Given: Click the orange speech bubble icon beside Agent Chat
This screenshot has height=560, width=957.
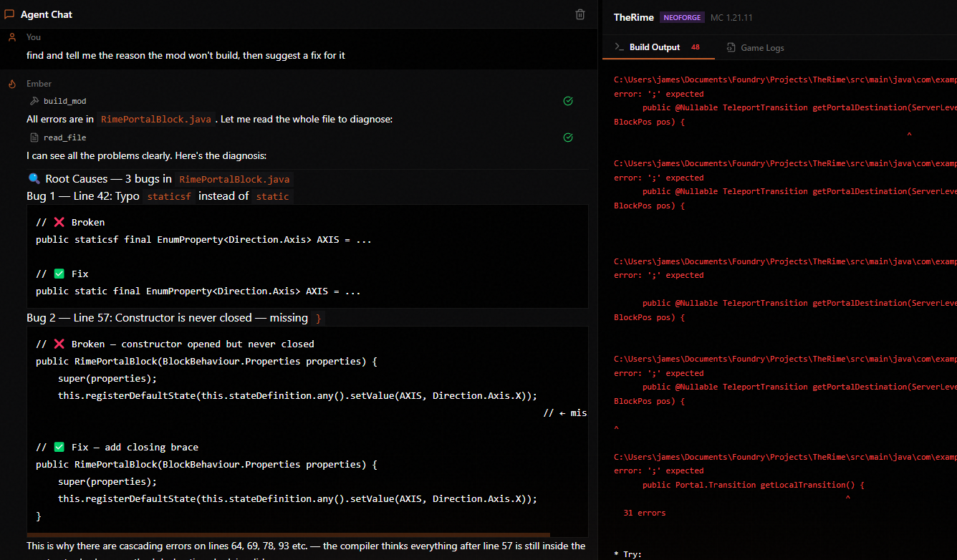Looking at the screenshot, I should coord(11,14).
